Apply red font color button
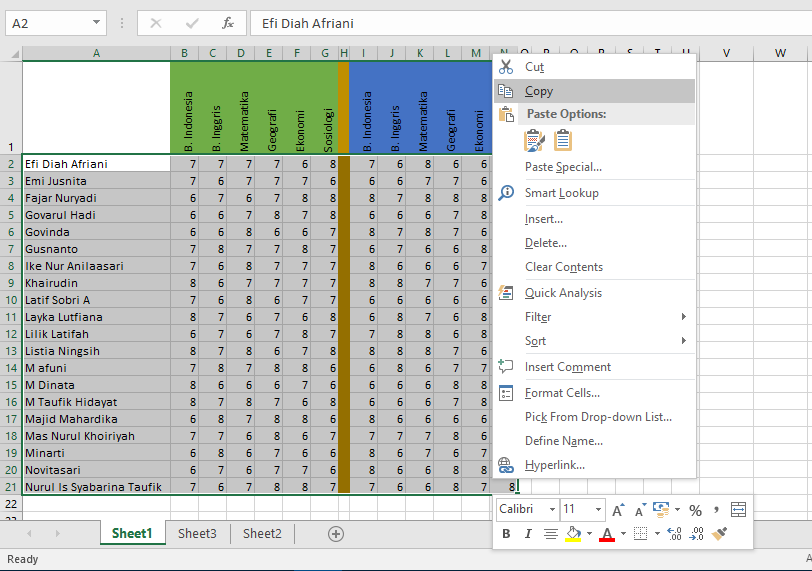 tap(607, 534)
